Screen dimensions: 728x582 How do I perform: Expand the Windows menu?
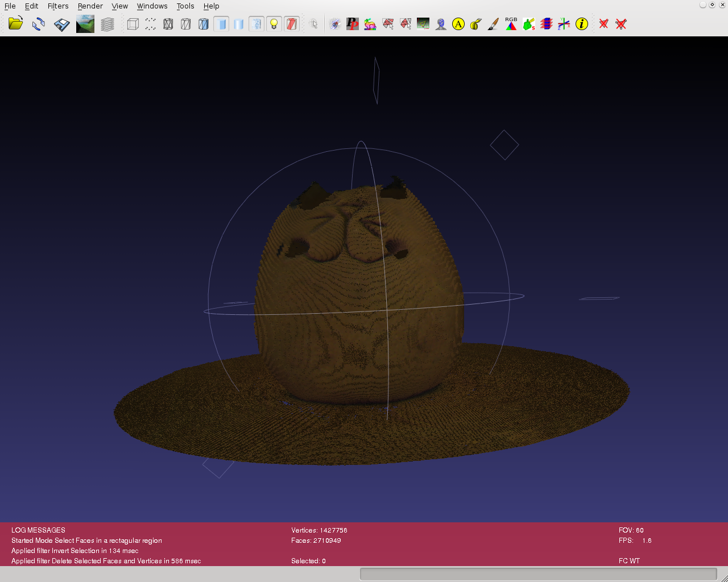coord(152,6)
